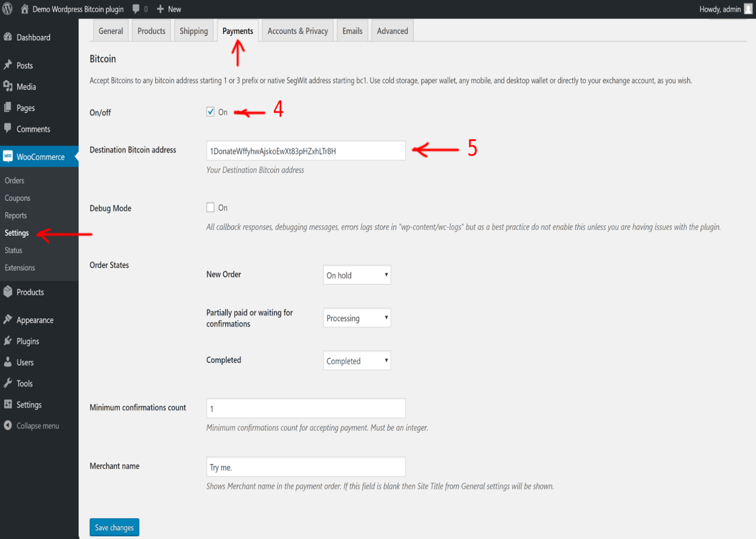Screen dimensions: 756x539
Task: Open the Shipping tab
Action: (194, 31)
